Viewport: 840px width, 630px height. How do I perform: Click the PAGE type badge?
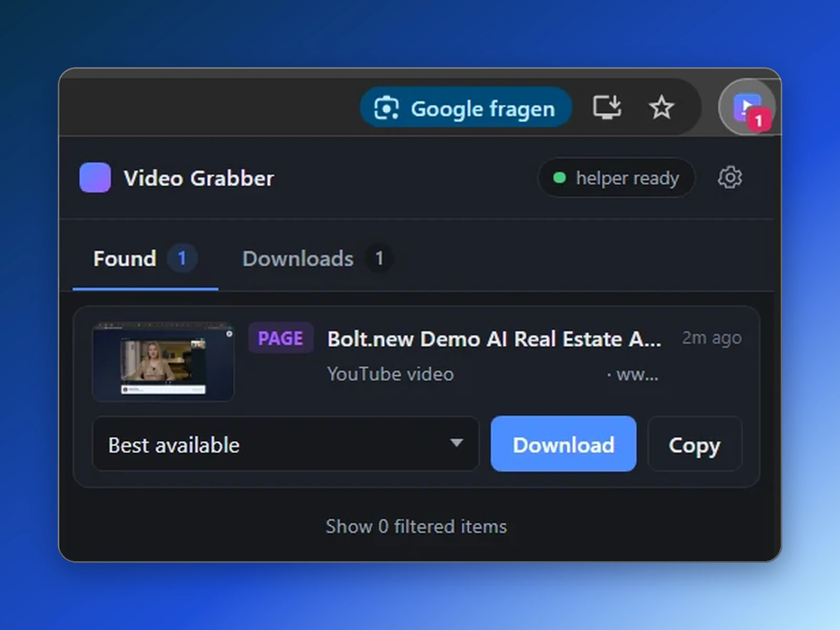281,338
